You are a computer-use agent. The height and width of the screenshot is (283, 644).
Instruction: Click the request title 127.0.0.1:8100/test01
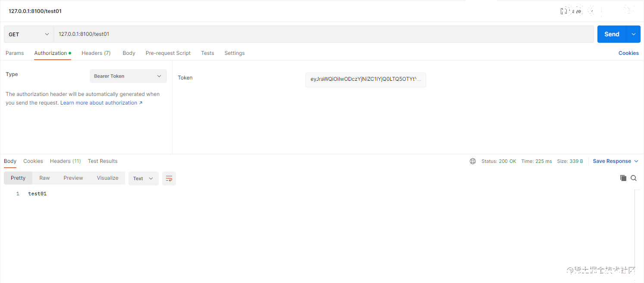[35, 11]
